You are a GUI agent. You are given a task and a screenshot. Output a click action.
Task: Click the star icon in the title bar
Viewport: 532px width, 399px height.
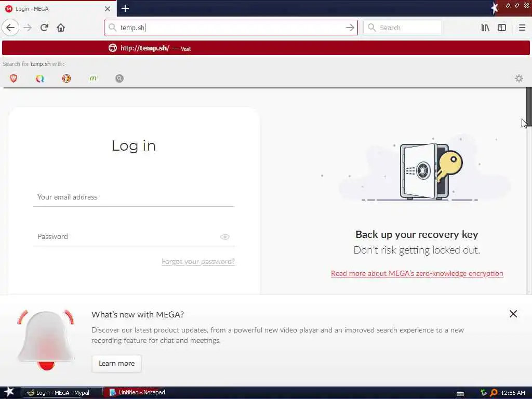495,8
